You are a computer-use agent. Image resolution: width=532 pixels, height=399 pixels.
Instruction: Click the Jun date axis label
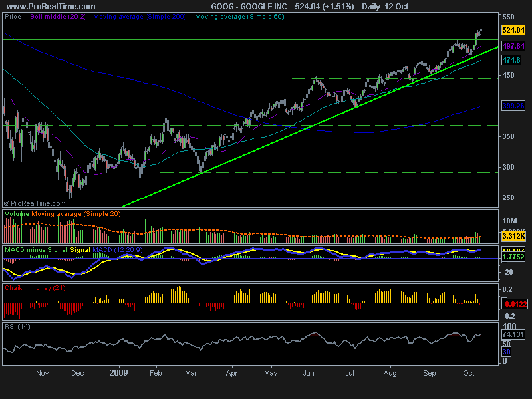[x=308, y=373]
